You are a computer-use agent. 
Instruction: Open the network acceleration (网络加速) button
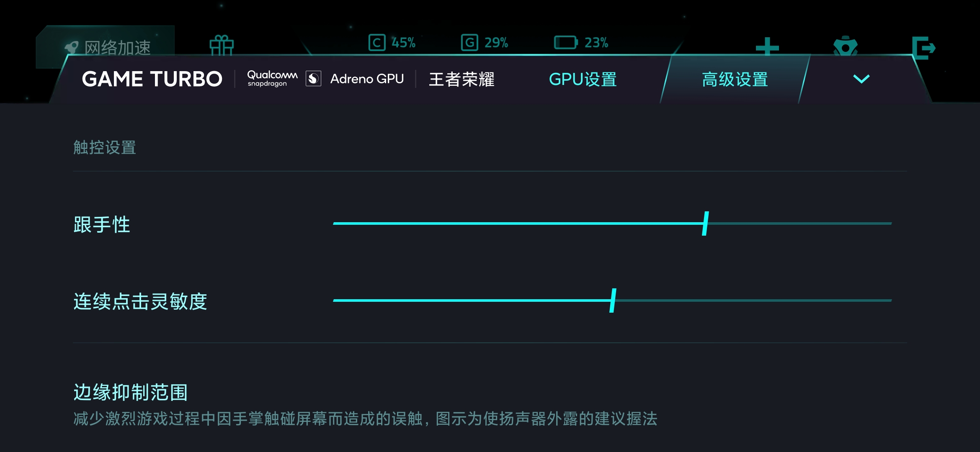tap(106, 46)
